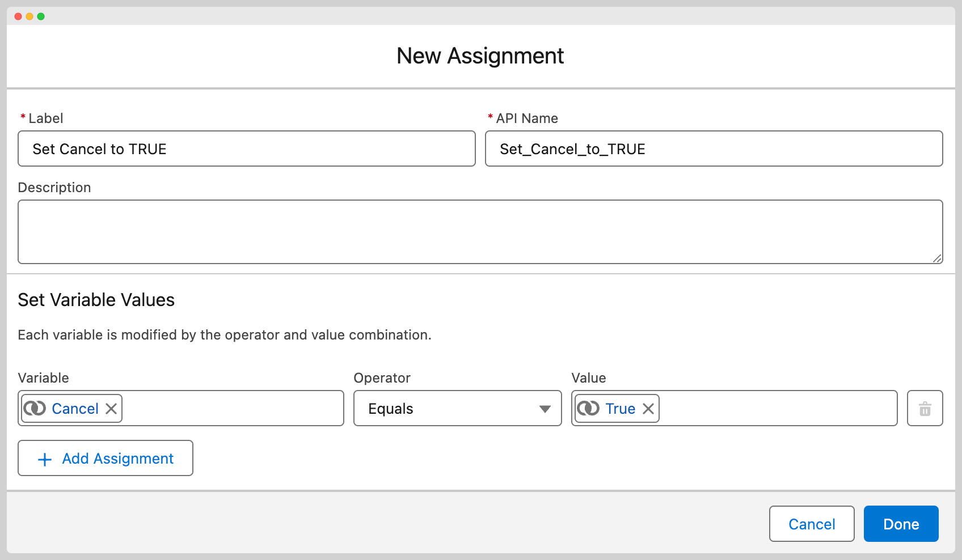Confirm the assignment with Done button
The height and width of the screenshot is (560, 962).
click(901, 524)
